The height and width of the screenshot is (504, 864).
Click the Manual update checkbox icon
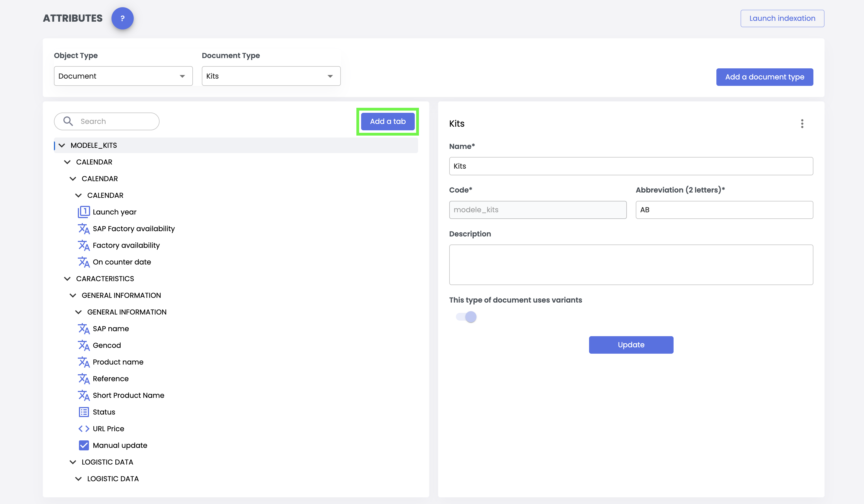[84, 445]
